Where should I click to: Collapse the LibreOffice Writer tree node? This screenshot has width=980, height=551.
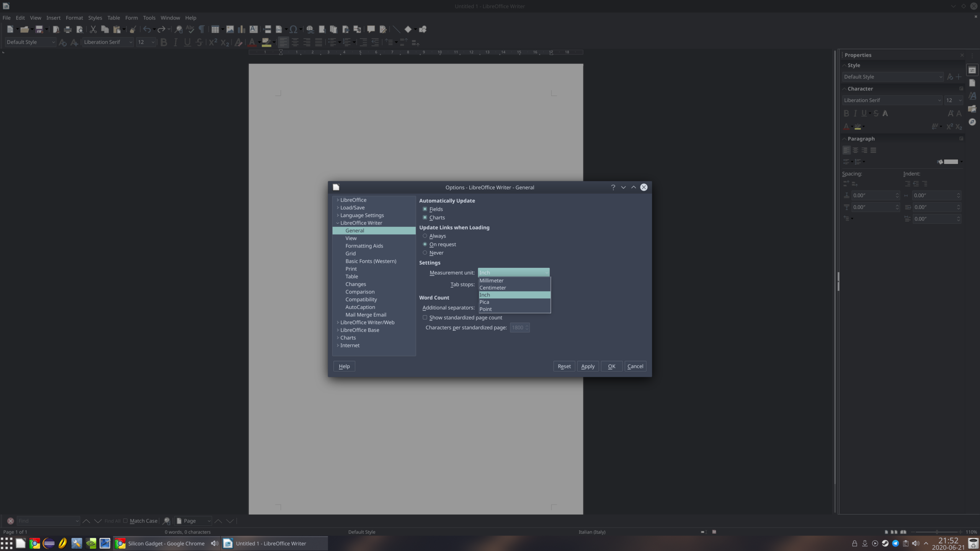[338, 223]
